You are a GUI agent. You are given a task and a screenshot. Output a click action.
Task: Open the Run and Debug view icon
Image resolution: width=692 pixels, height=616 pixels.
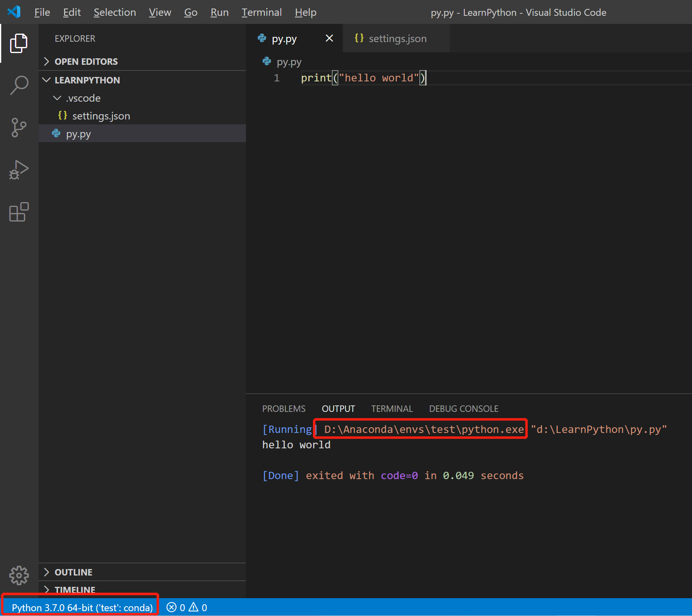click(x=19, y=170)
